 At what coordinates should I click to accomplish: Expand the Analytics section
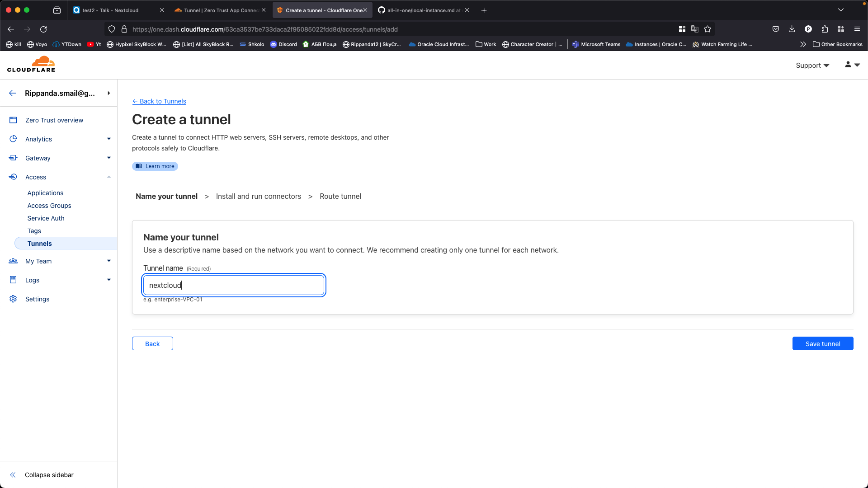pos(109,139)
